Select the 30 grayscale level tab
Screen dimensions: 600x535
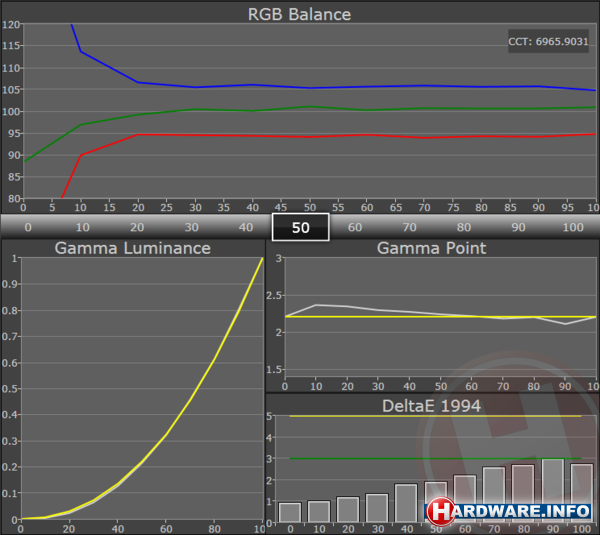191,227
